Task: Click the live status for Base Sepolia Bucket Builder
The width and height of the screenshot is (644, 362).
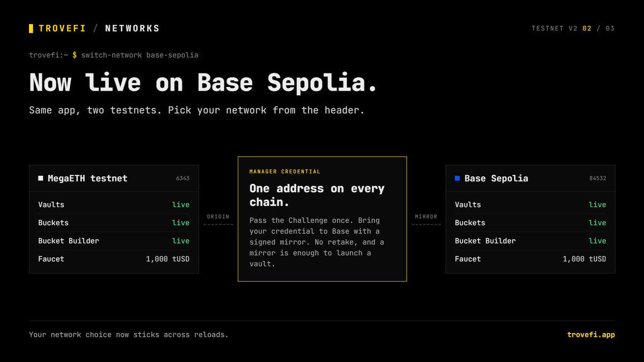Action: coord(597,241)
